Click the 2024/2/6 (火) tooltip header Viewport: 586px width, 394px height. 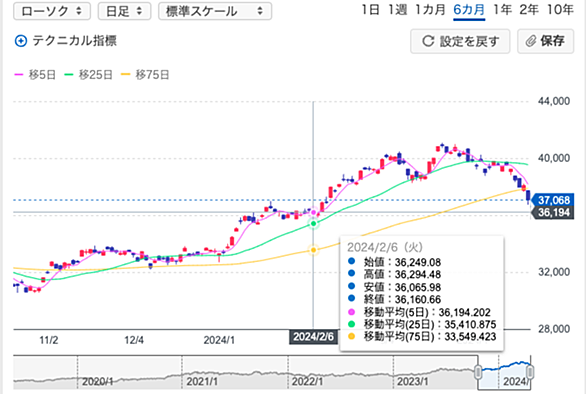(385, 247)
